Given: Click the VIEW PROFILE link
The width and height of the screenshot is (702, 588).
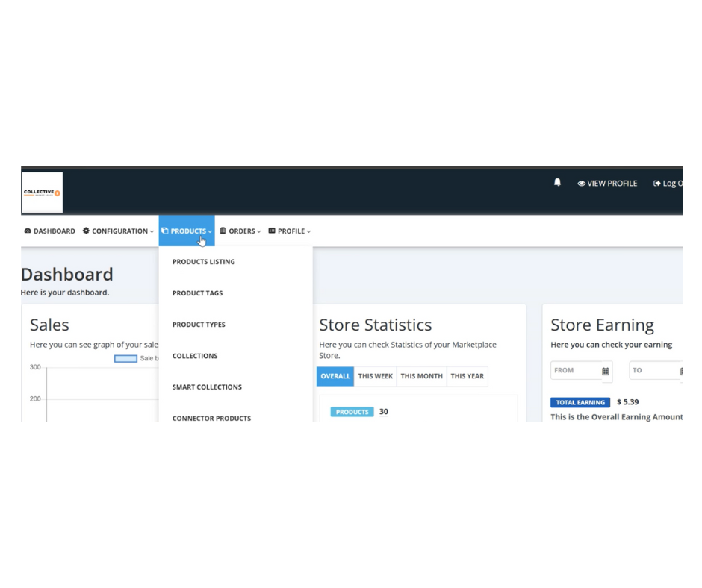Looking at the screenshot, I should point(607,184).
